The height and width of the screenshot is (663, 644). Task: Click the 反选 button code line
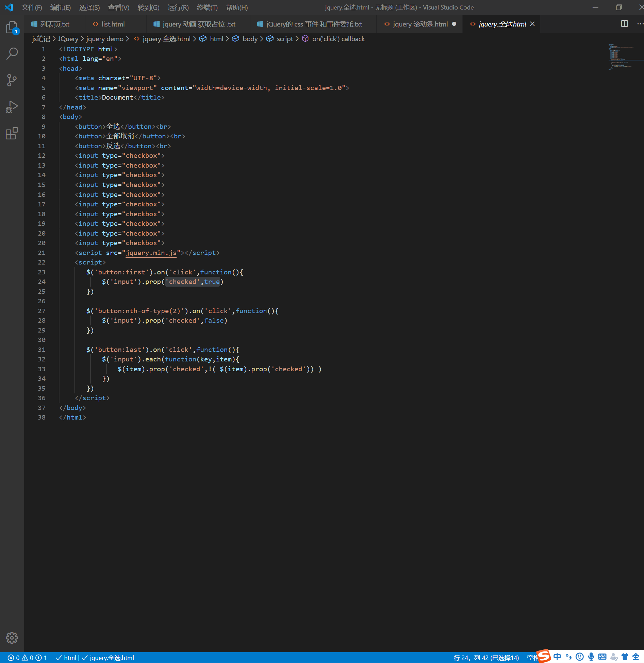(x=123, y=146)
